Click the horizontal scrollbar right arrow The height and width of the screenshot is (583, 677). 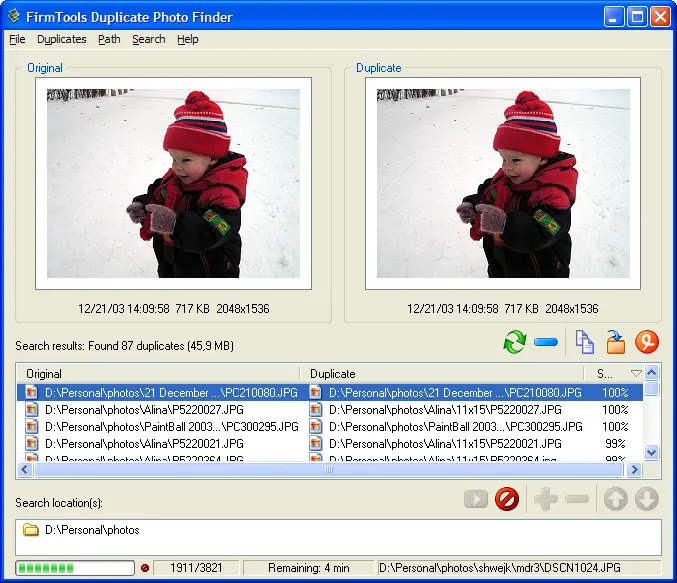633,469
